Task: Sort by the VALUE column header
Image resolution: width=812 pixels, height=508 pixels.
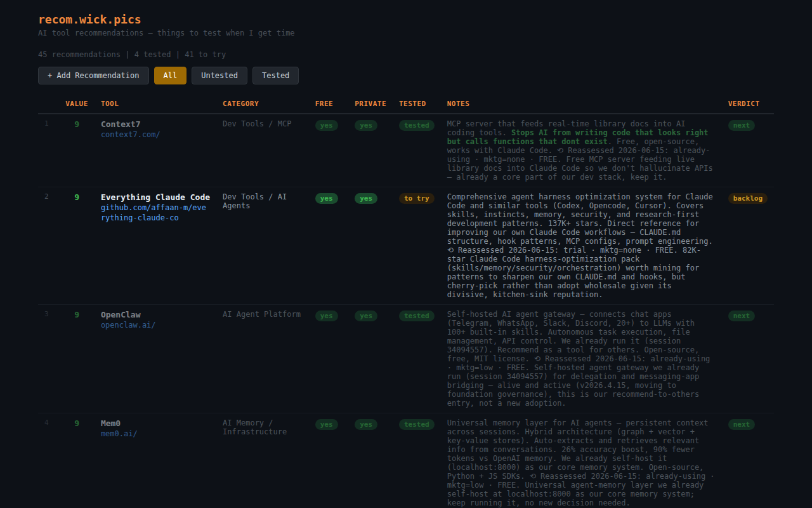Action: point(77,104)
